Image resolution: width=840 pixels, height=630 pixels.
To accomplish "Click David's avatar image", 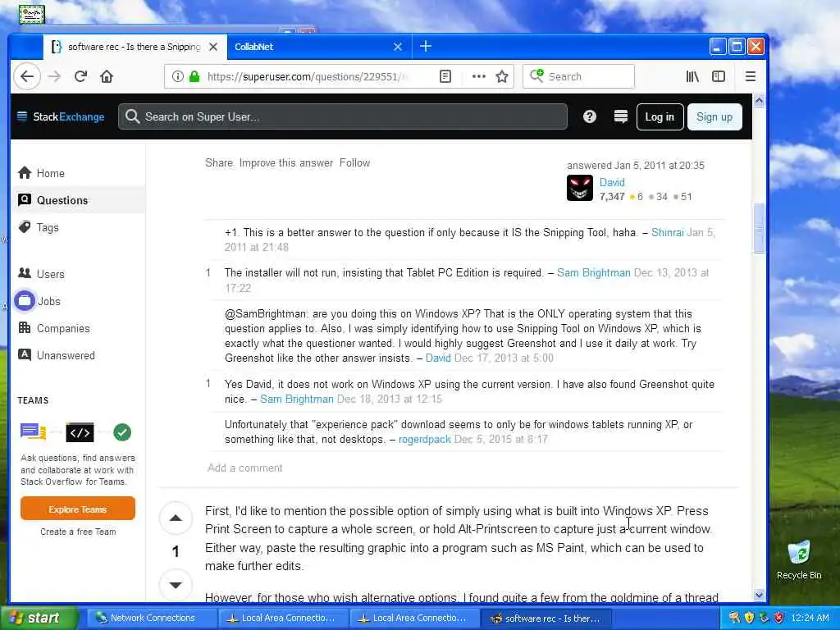I will click(580, 188).
